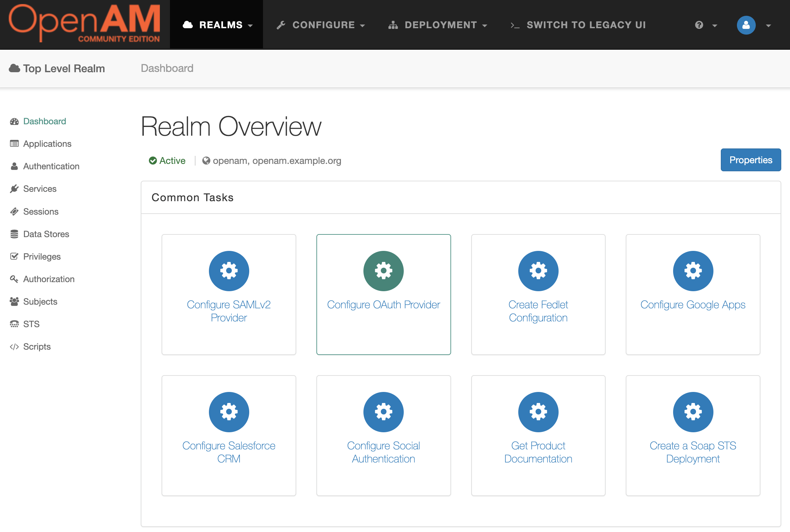Click the user profile avatar icon

pos(746,25)
